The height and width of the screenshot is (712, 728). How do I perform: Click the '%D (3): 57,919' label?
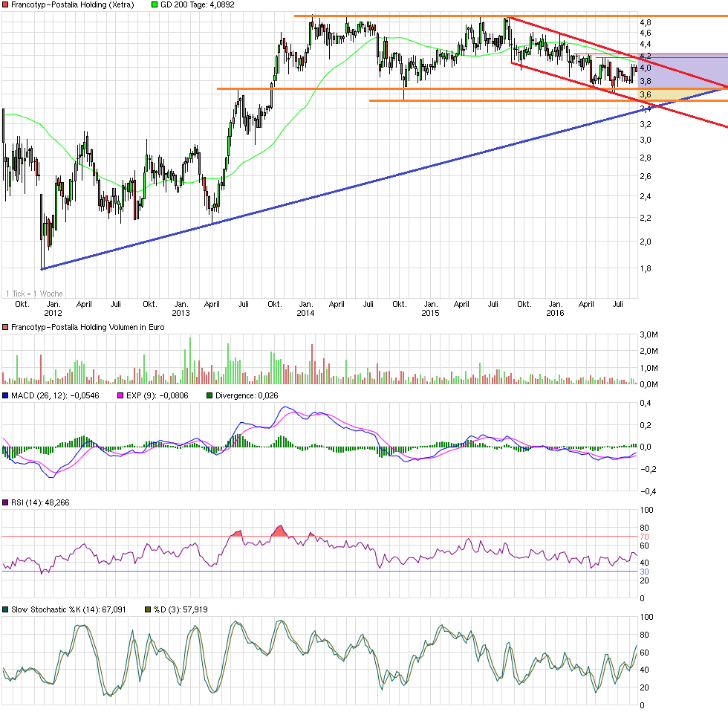point(181,609)
